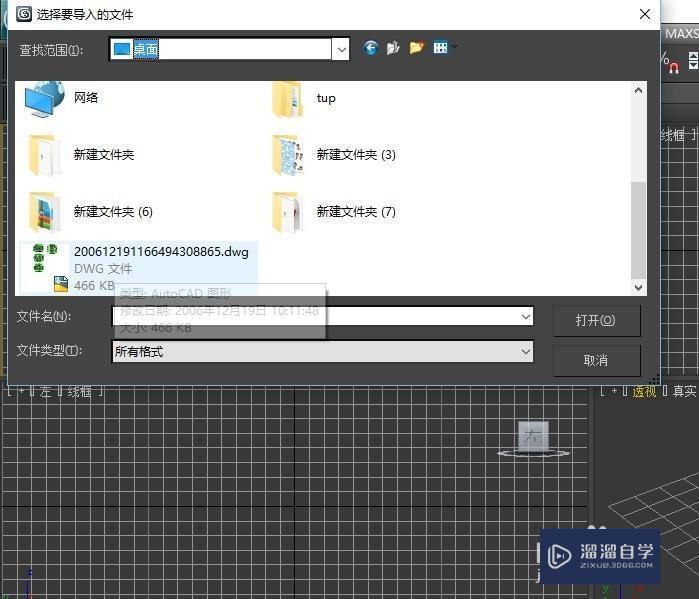This screenshot has height=599, width=699.
Task: Click the plus menu of perspective viewport
Action: (x=614, y=391)
